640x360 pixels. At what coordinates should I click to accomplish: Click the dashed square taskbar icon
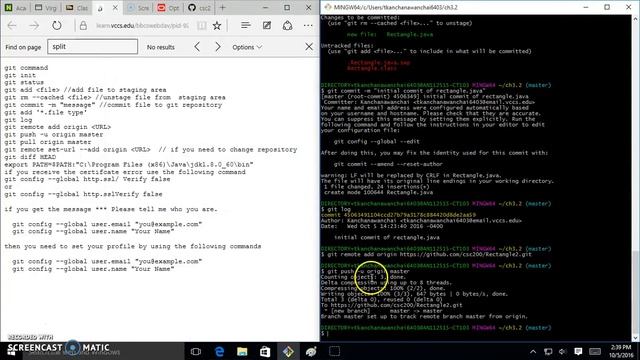(334, 351)
